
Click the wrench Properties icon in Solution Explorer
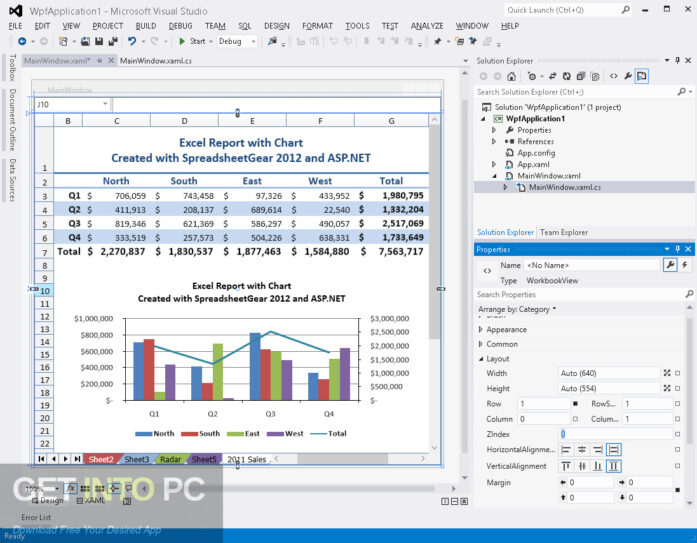pyautogui.click(x=628, y=76)
